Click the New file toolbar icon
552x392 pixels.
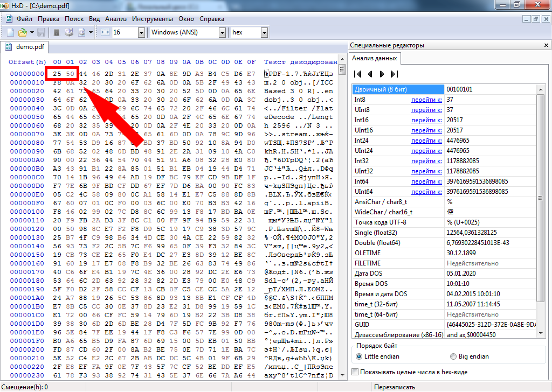coord(11,32)
